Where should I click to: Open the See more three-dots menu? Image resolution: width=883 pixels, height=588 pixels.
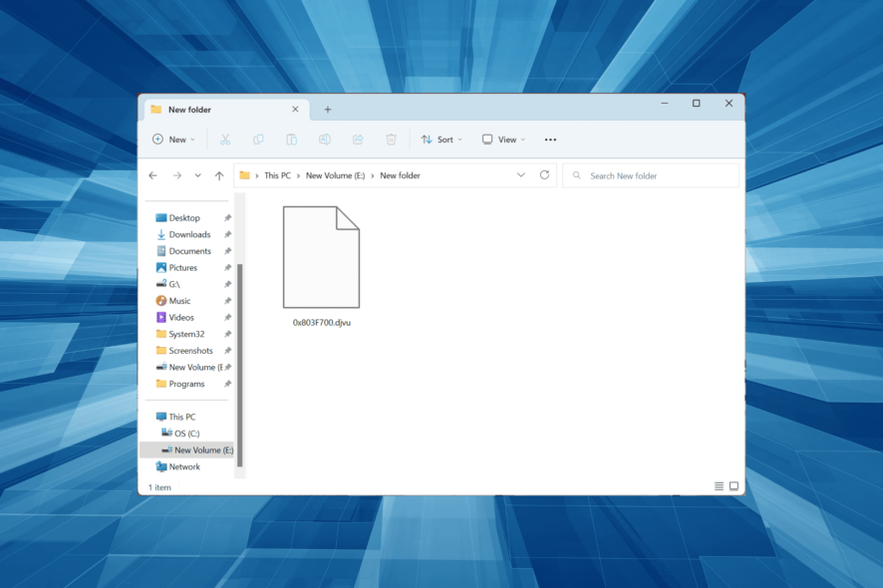coord(550,140)
